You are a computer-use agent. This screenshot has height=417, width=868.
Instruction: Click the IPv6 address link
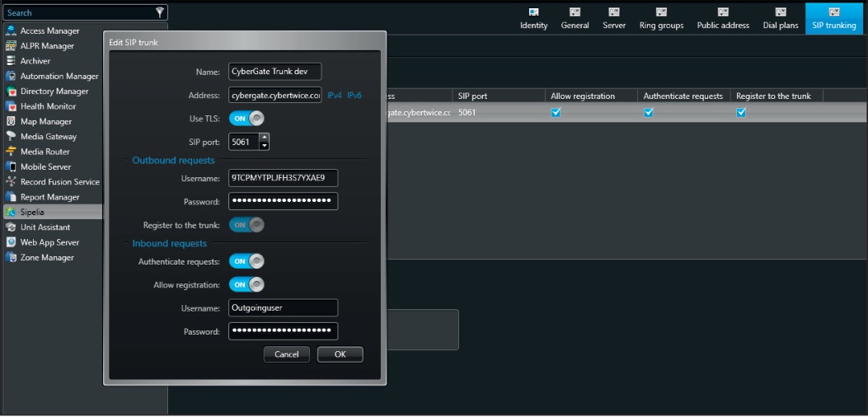(354, 96)
